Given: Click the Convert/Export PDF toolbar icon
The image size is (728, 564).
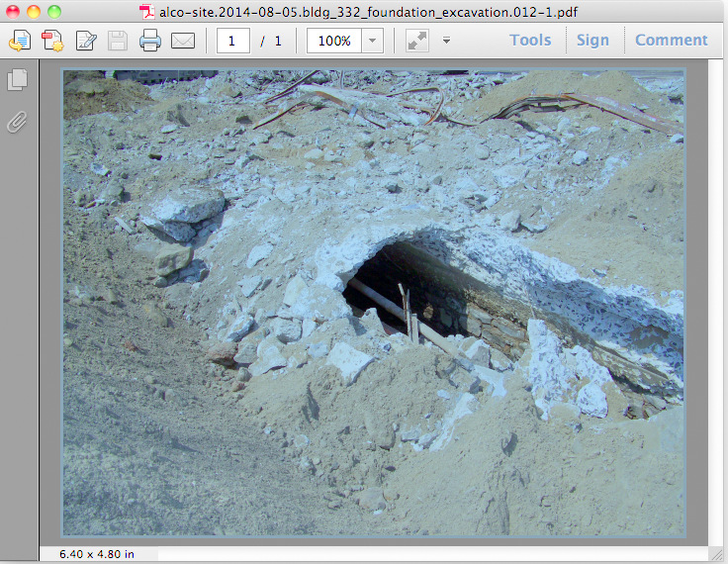Looking at the screenshot, I should pos(52,41).
